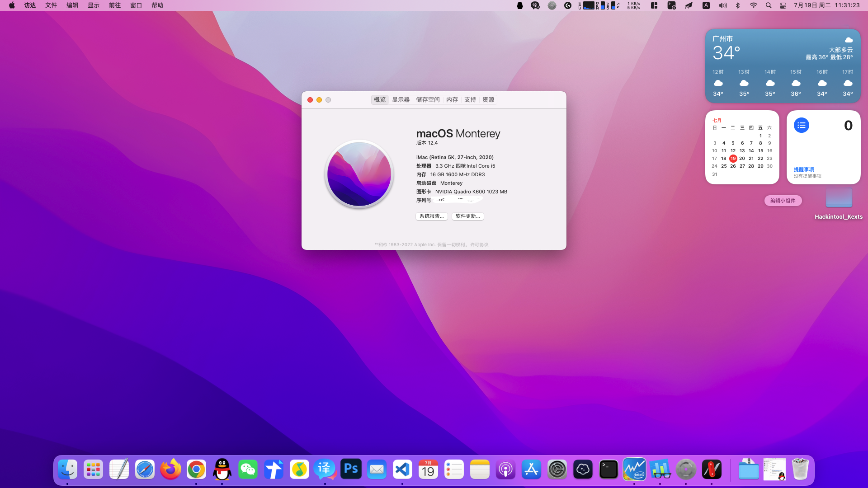This screenshot has width=868, height=488.
Task: Click the network speed indicator in menu bar
Action: (633, 5)
